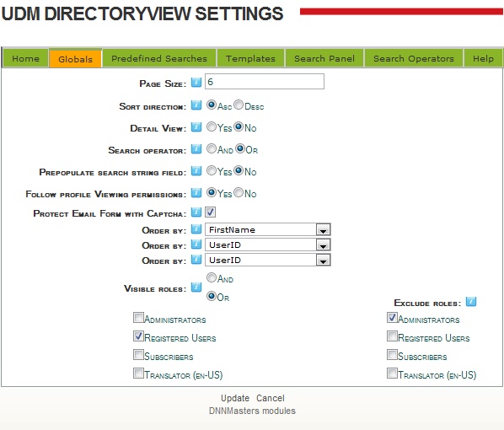Choose Or for Search Operator
The image size is (504, 430).
(240, 148)
